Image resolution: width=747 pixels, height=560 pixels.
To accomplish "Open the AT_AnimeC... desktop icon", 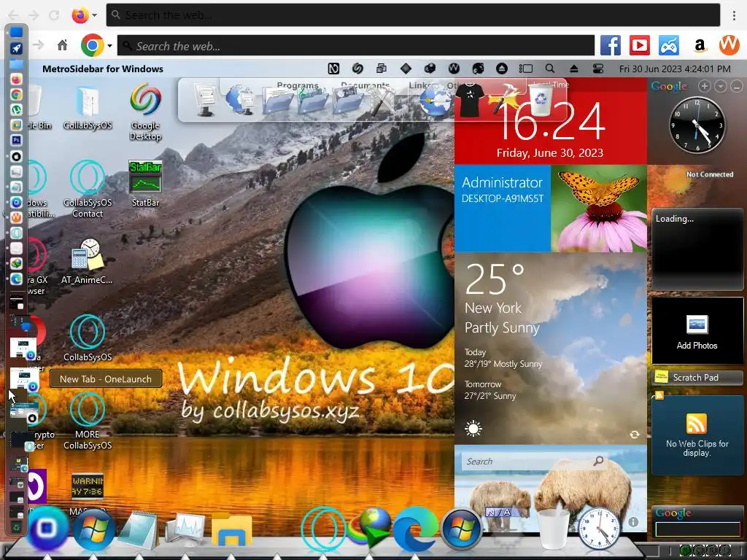I will tap(88, 262).
